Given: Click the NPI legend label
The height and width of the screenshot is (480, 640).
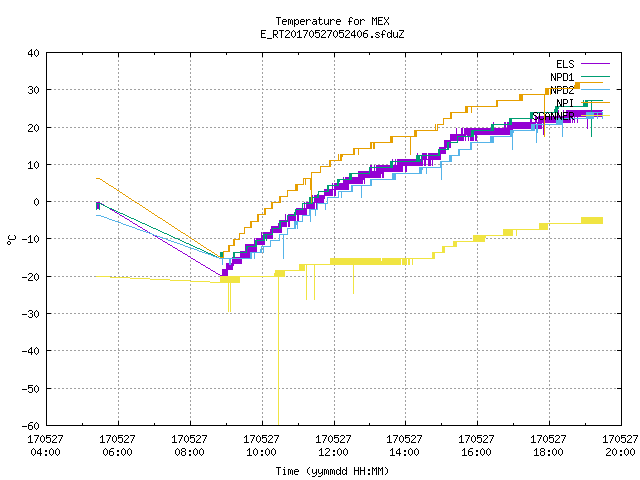Looking at the screenshot, I should [565, 103].
